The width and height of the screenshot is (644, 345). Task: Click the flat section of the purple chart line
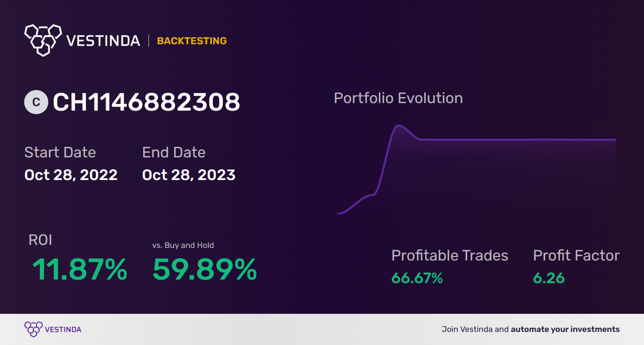tap(518, 139)
